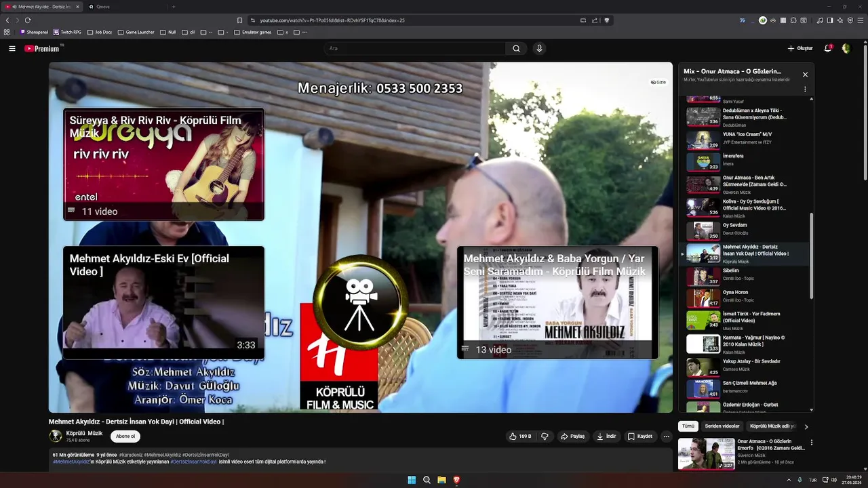Bookmark this page using the bookmark icon
Image resolution: width=868 pixels, height=488 pixels.
[x=239, y=20]
